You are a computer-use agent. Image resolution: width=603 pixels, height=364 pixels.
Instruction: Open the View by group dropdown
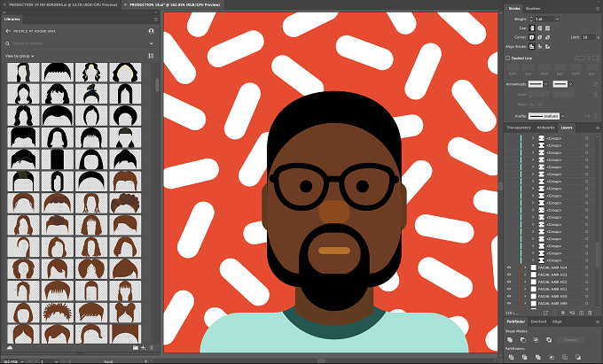click(x=20, y=56)
